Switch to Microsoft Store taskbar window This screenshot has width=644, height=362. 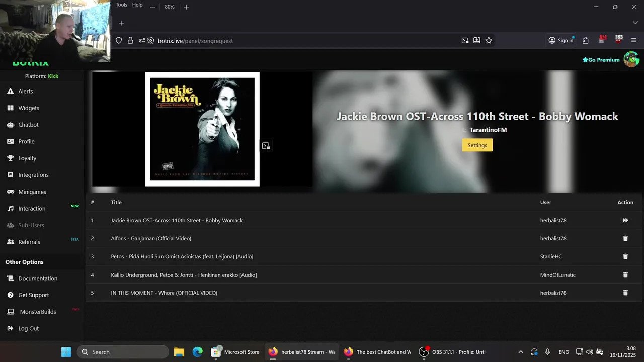click(x=235, y=352)
